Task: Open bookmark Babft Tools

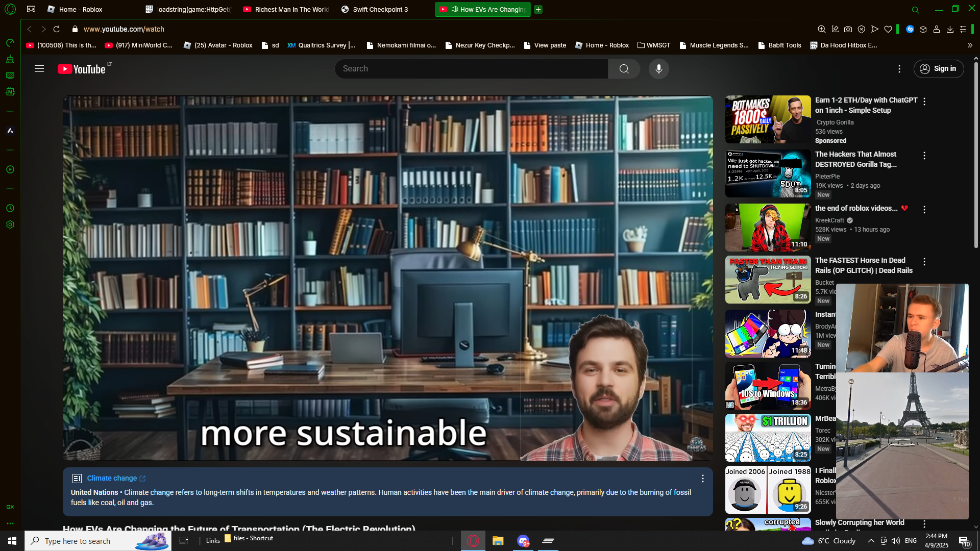Action: pos(779,45)
